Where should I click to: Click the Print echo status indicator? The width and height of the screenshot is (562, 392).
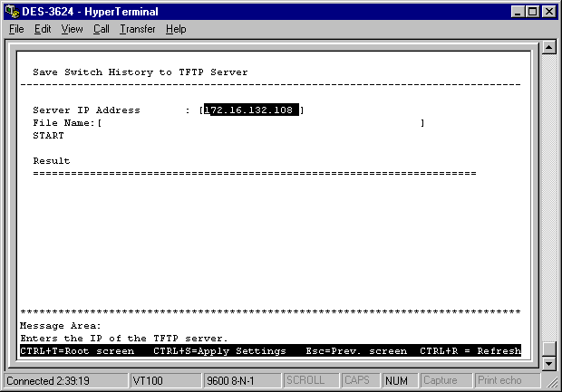(x=500, y=381)
